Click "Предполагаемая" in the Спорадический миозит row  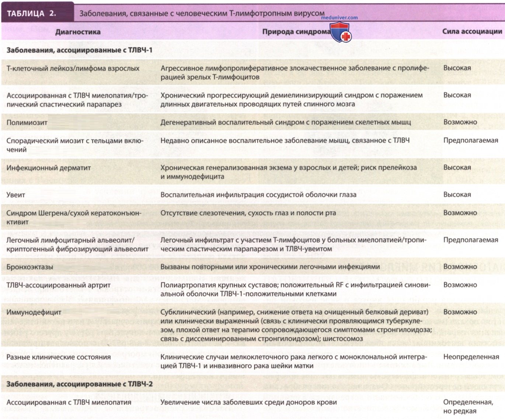[471, 140]
